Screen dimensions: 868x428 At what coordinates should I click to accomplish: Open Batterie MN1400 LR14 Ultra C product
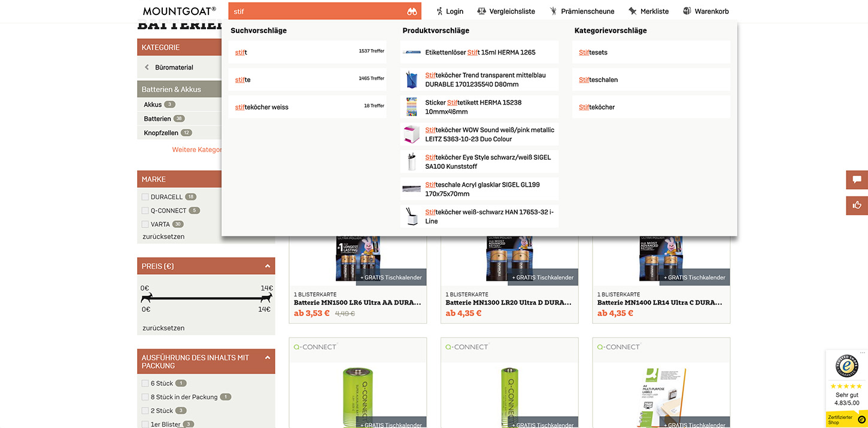click(661, 303)
